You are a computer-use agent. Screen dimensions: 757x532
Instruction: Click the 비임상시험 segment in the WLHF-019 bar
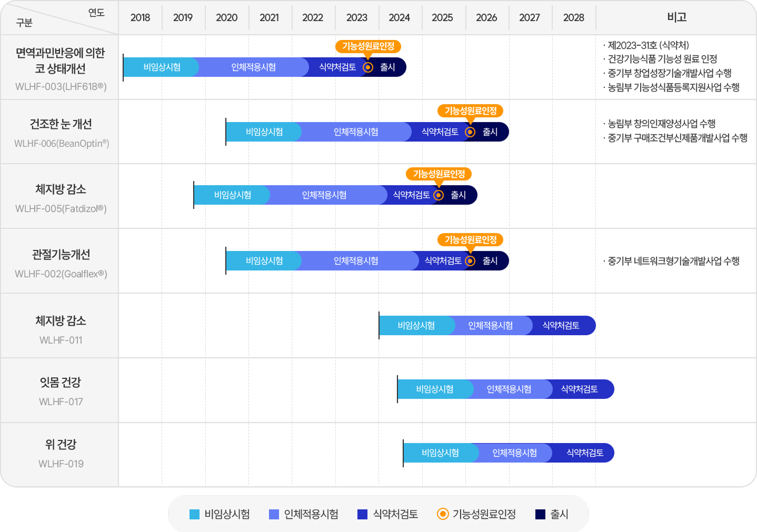[440, 453]
